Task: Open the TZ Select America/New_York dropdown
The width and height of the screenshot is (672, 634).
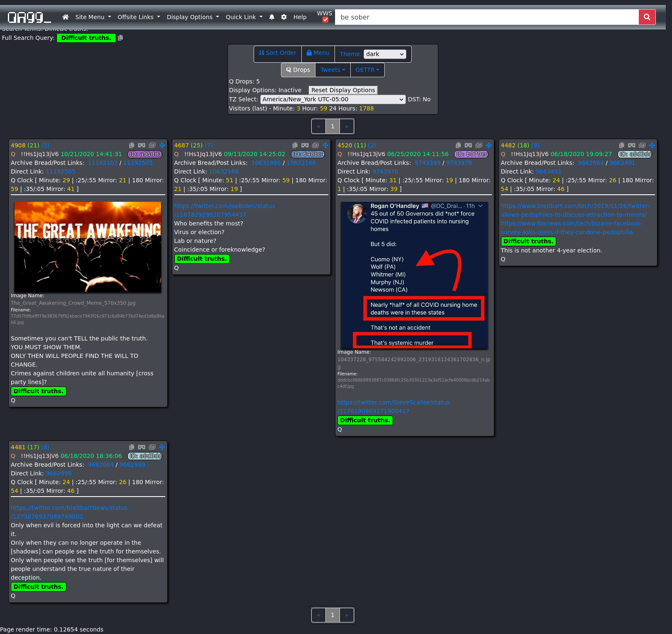Action: [x=333, y=99]
